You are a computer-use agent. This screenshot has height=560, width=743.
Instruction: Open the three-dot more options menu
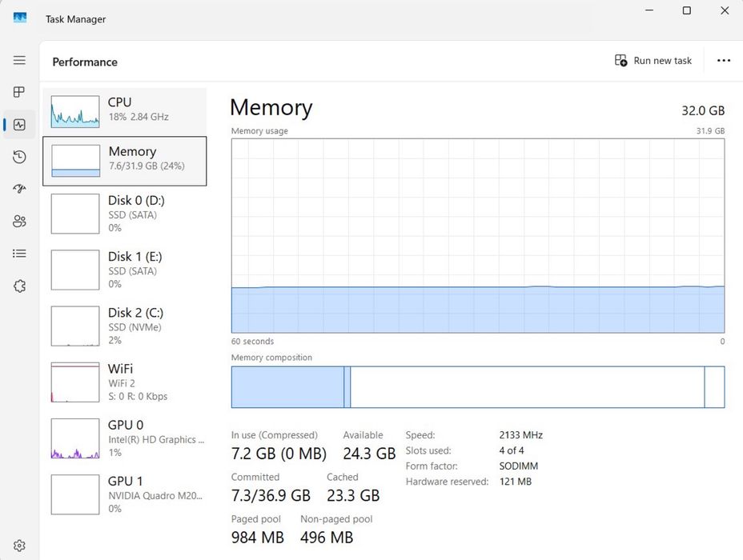click(x=724, y=61)
